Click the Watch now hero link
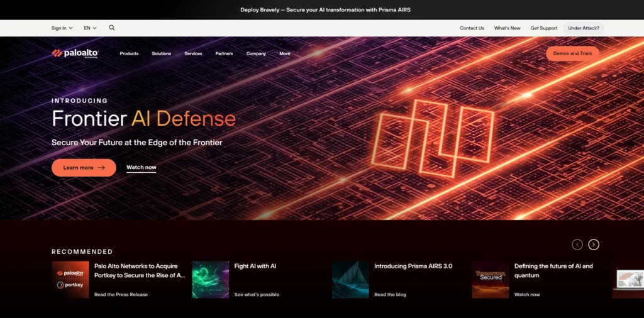The height and width of the screenshot is (318, 644). pyautogui.click(x=142, y=167)
